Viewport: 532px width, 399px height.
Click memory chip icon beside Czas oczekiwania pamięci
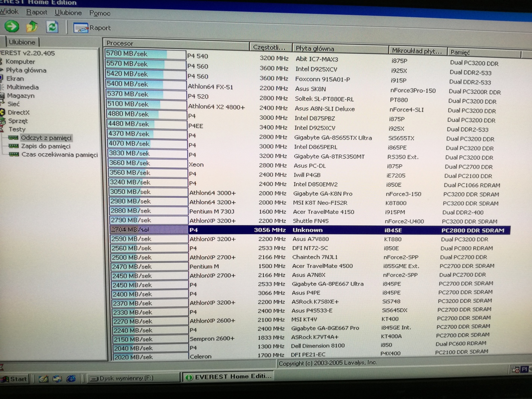[14, 155]
